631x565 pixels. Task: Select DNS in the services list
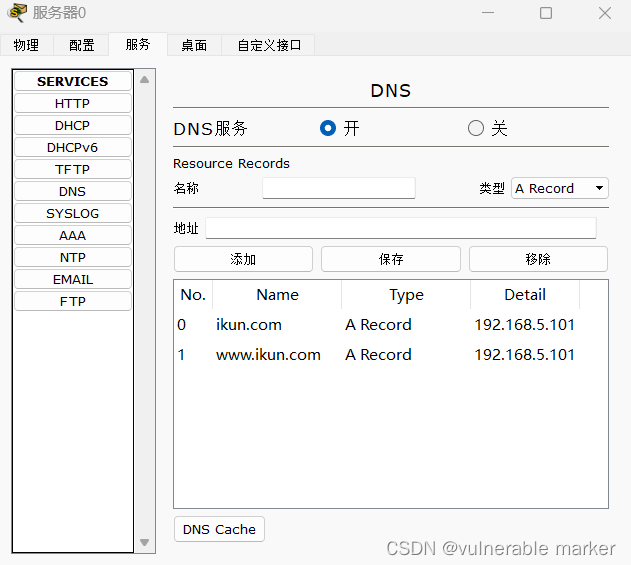pyautogui.click(x=73, y=192)
